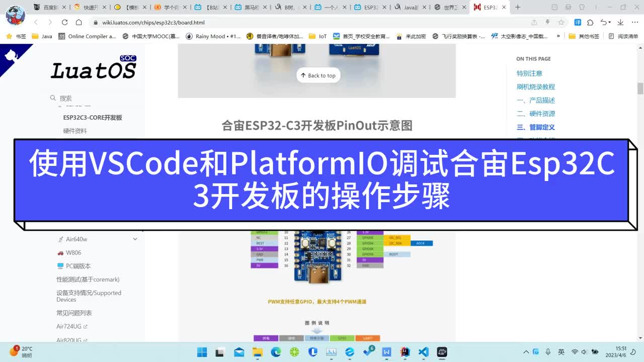
Task: Open Rainy Mood bookmark
Action: pos(213,36)
